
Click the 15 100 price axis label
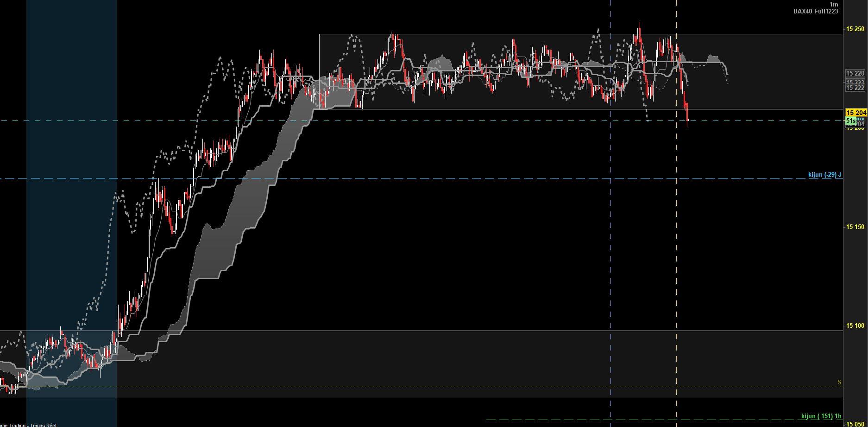(x=855, y=325)
